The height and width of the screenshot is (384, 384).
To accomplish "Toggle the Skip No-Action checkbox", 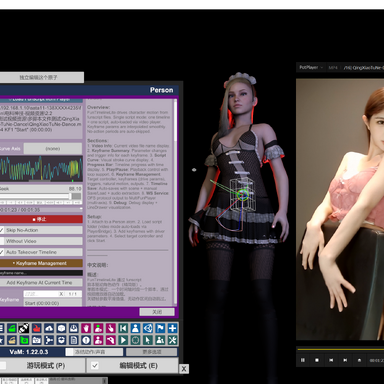I will pyautogui.click(x=2, y=230).
